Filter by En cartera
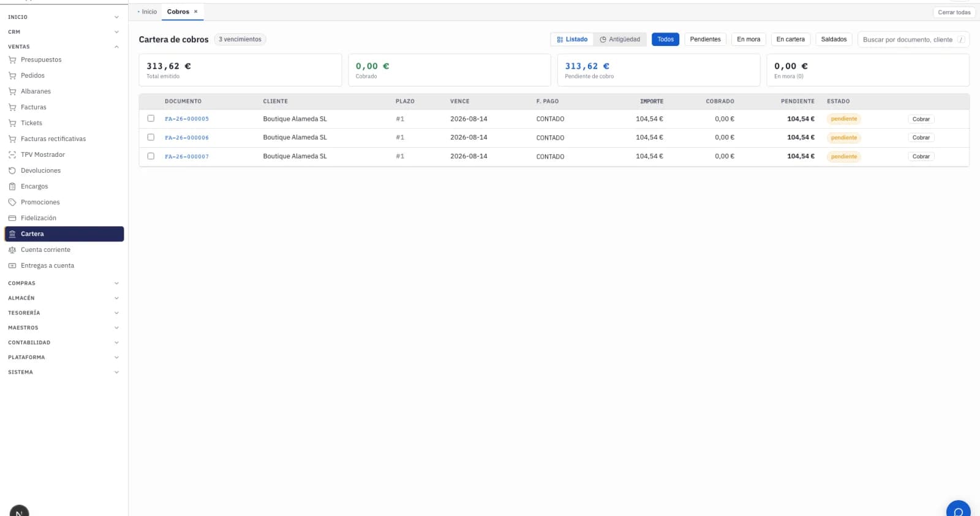Screen dimensions: 980x516 [x=790, y=39]
